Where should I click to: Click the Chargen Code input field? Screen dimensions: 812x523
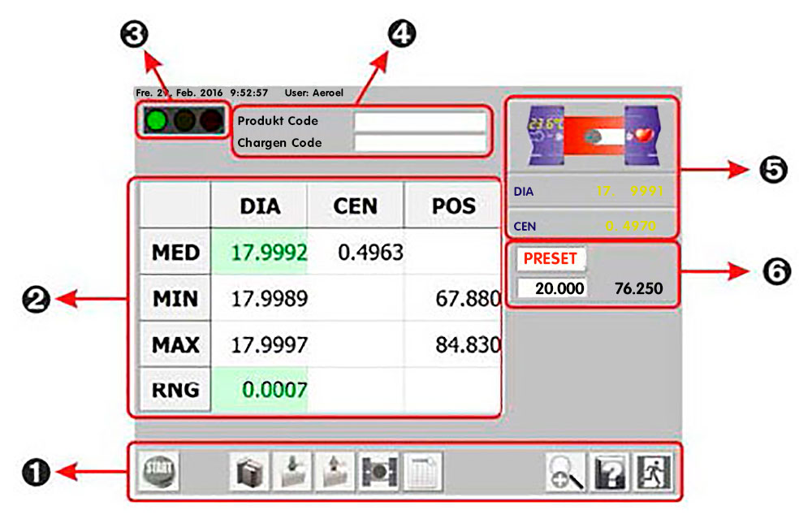pos(420,143)
